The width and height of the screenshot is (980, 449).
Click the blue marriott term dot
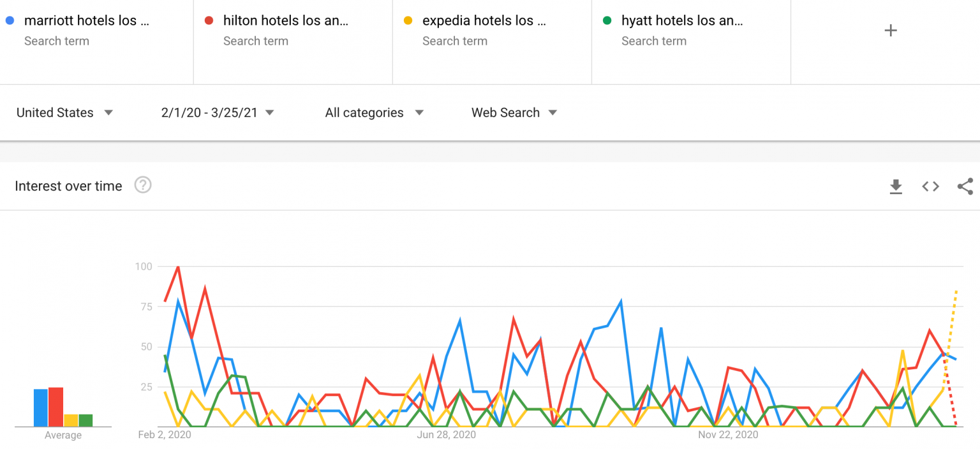pos(9,20)
